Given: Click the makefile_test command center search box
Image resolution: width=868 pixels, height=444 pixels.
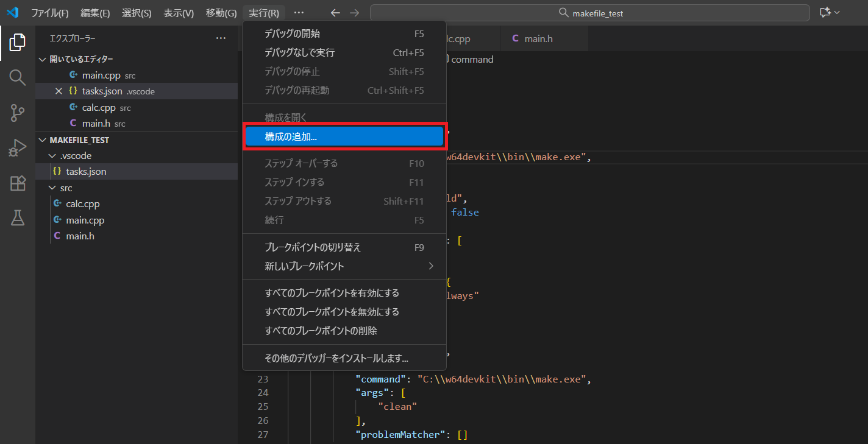Looking at the screenshot, I should 590,13.
